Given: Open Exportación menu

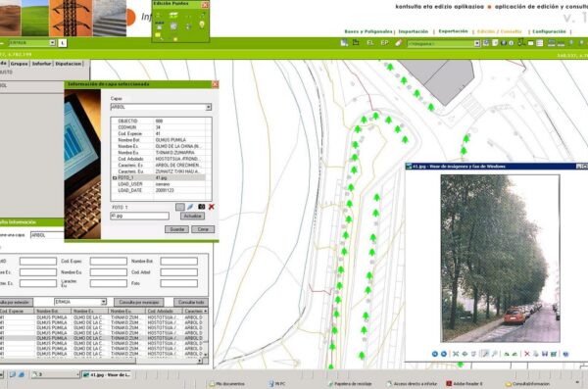Looking at the screenshot, I should point(453,31).
